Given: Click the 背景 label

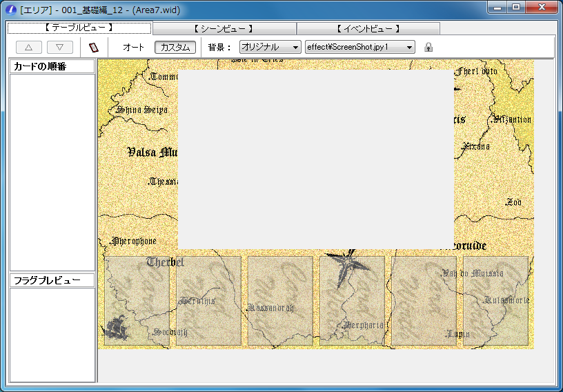Looking at the screenshot, I should point(219,47).
